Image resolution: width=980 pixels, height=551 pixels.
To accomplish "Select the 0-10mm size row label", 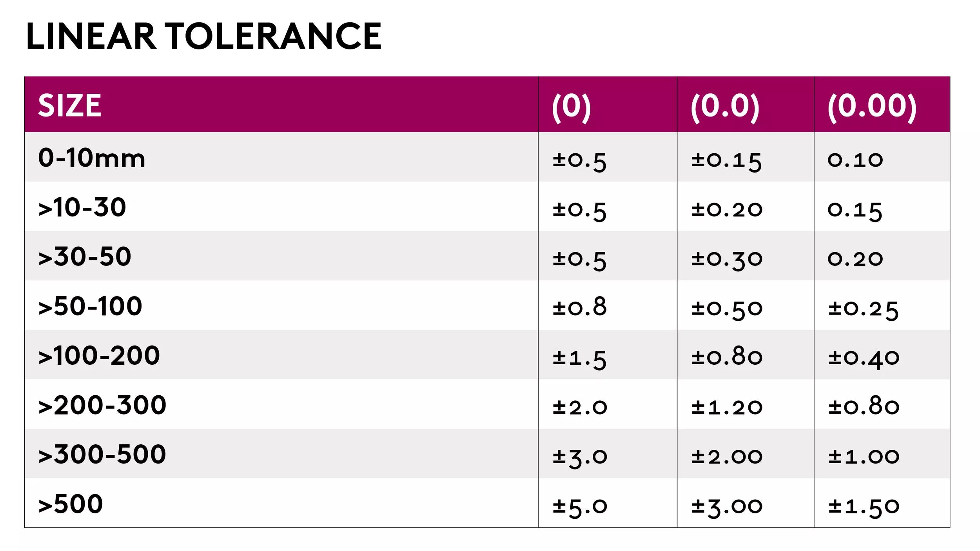I will (x=92, y=158).
